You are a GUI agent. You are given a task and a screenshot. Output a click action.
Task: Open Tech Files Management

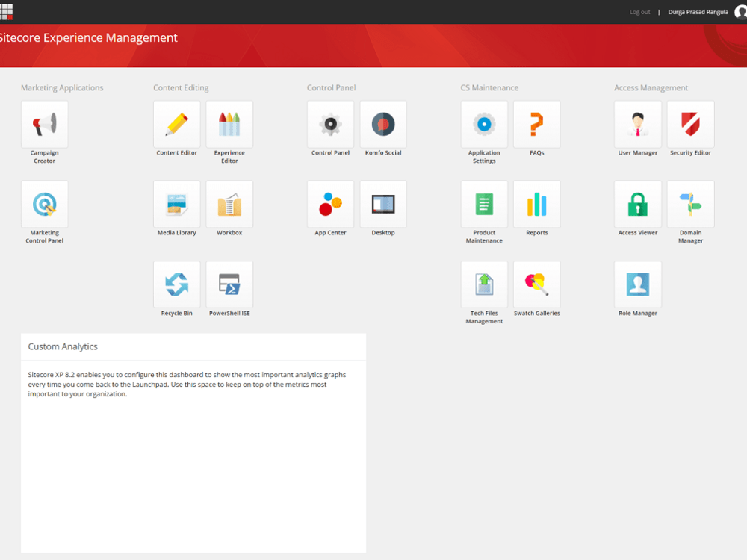tap(484, 284)
